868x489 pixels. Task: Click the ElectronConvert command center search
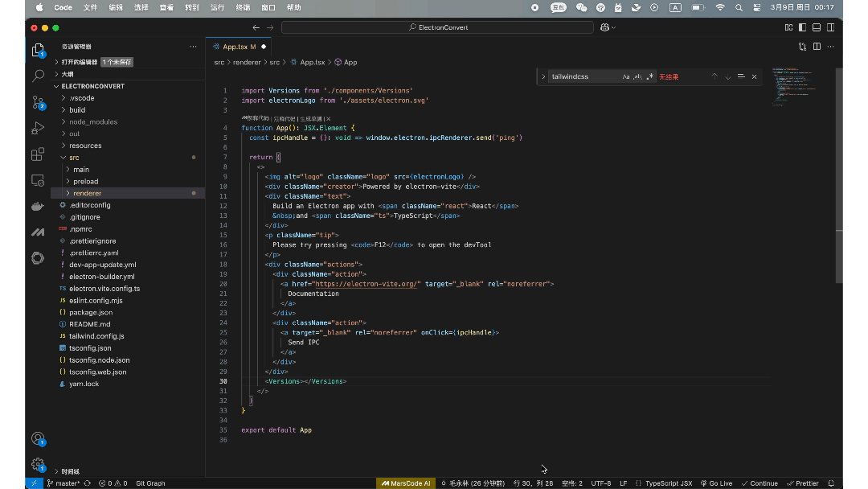click(437, 27)
